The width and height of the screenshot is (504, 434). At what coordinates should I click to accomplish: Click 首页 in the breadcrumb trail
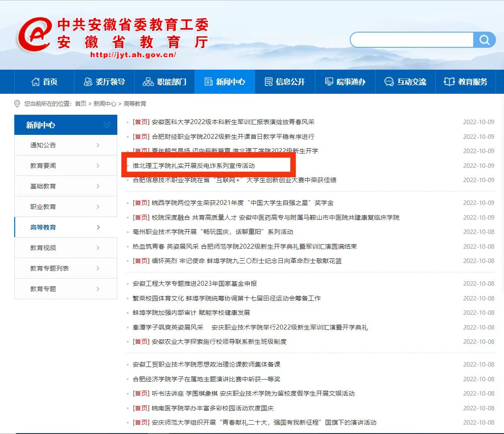click(81, 104)
